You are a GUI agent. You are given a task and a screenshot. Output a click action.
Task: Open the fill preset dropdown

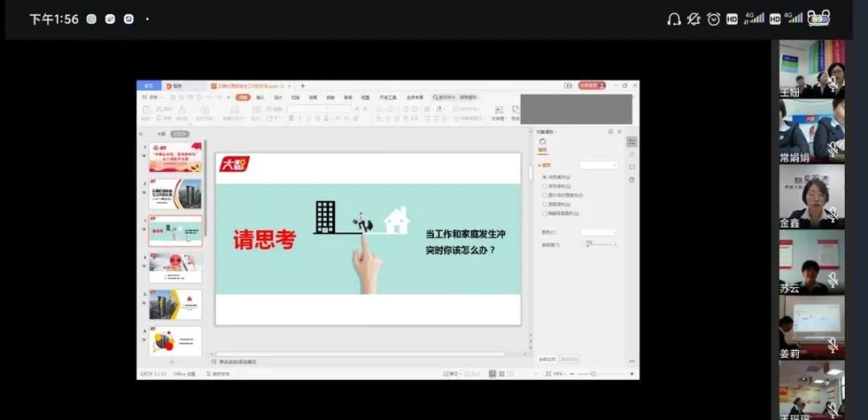click(x=599, y=165)
